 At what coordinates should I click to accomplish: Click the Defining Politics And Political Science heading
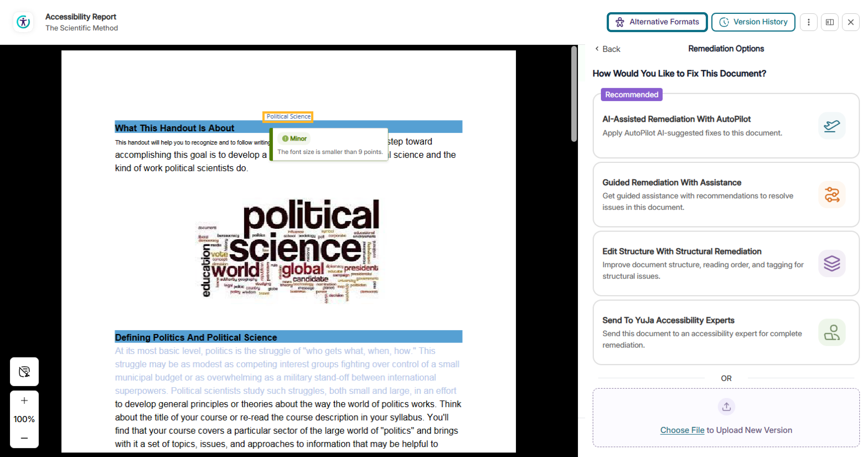(x=196, y=337)
